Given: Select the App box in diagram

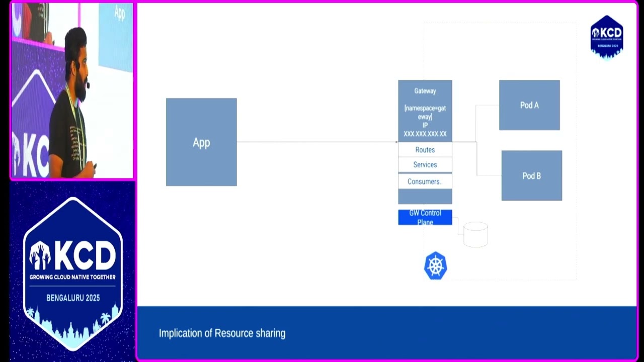Looking at the screenshot, I should point(201,142).
